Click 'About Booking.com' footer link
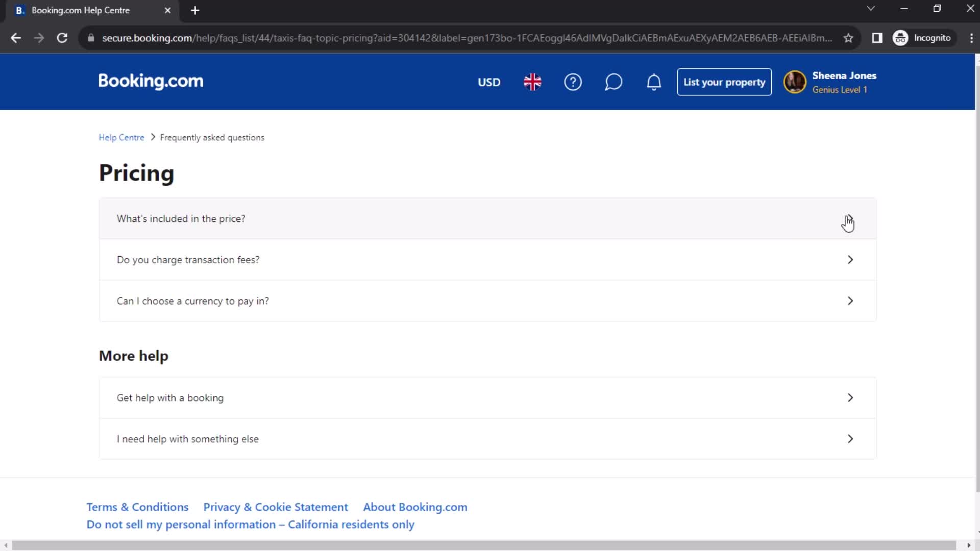Image resolution: width=980 pixels, height=551 pixels. [415, 507]
